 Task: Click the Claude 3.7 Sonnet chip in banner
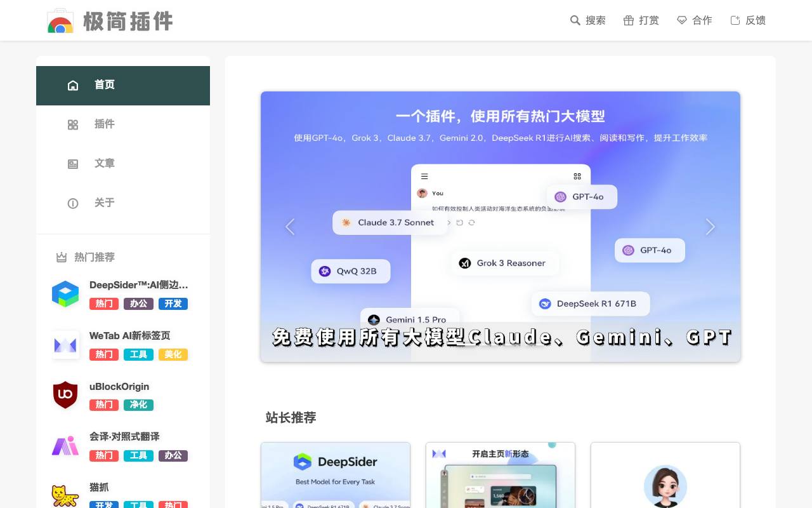point(390,223)
